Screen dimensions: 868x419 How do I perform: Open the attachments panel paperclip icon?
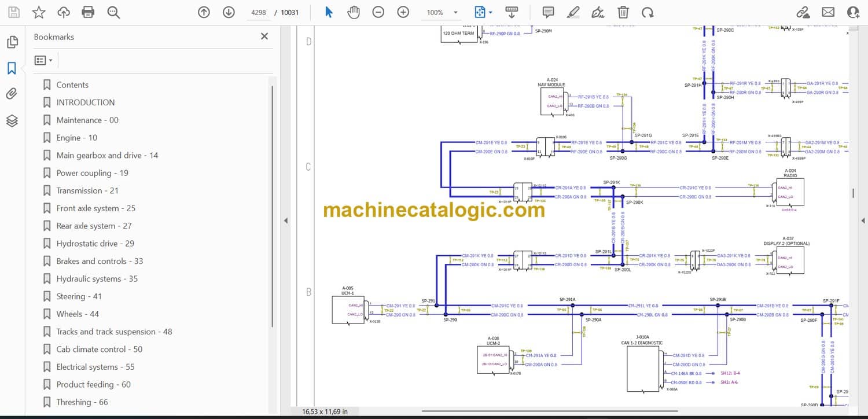[12, 94]
